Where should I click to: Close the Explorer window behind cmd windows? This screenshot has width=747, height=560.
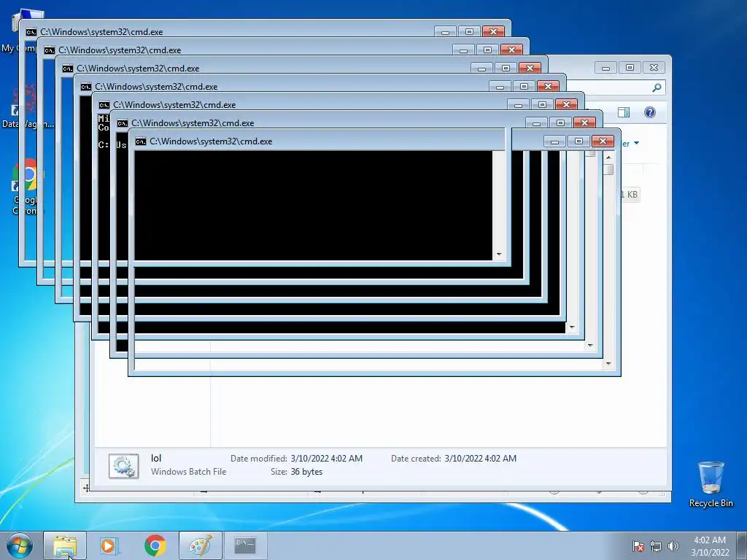654,68
